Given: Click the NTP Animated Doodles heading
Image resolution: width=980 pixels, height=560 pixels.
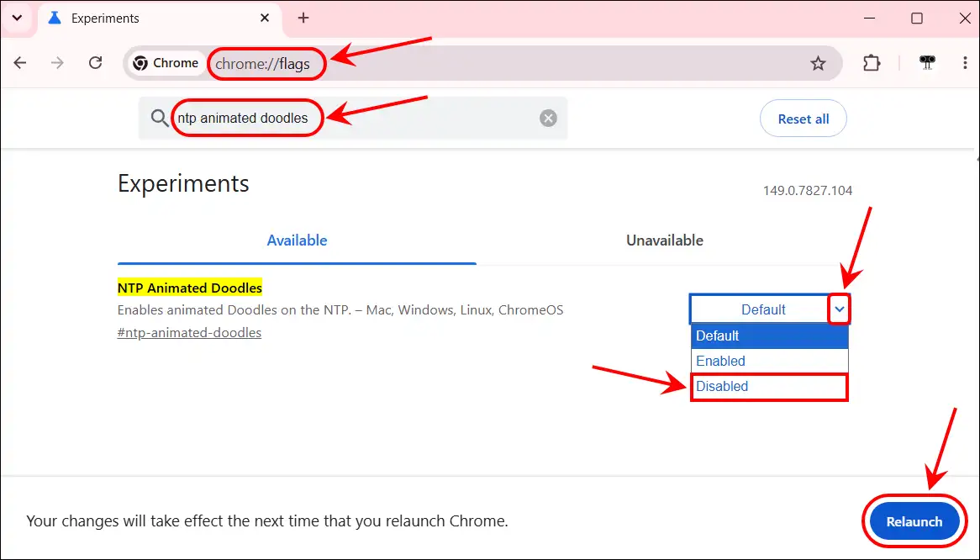Looking at the screenshot, I should [190, 288].
